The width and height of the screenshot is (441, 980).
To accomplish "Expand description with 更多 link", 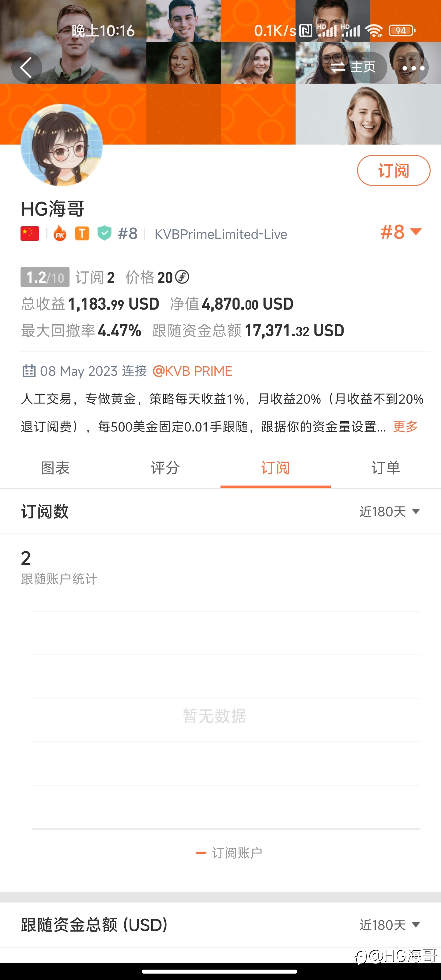I will pyautogui.click(x=405, y=427).
